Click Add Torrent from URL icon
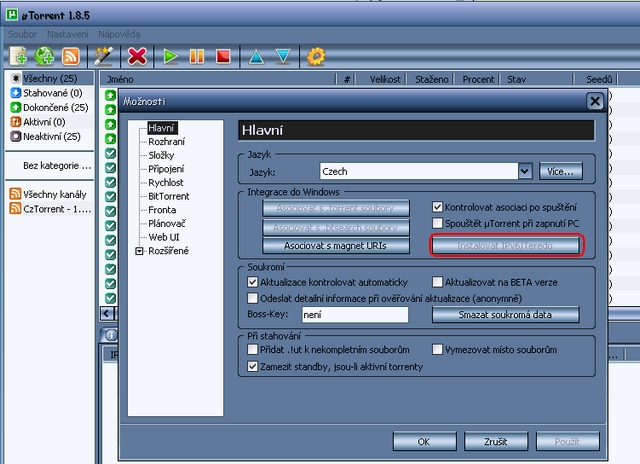This screenshot has width=640, height=464. [45, 56]
